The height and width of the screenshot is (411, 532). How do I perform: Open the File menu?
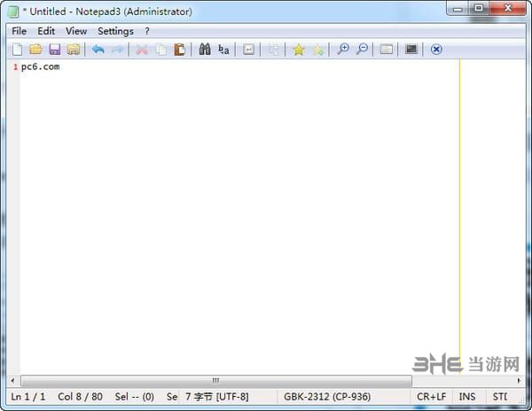(19, 31)
